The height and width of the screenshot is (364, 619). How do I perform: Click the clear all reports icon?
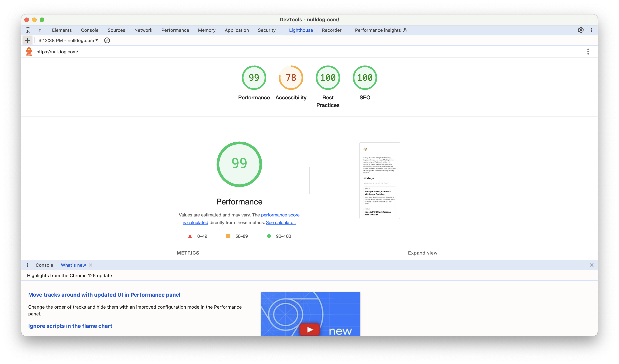click(107, 41)
